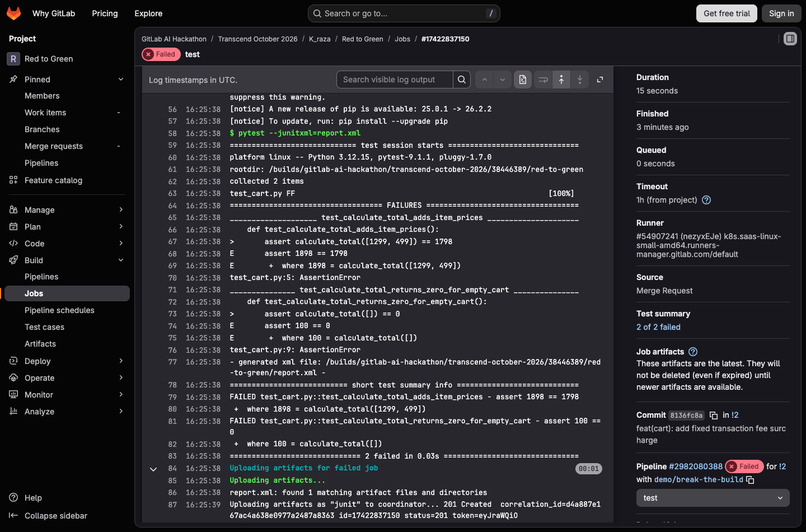
Task: Open Pricing in top navigation
Action: tap(105, 13)
